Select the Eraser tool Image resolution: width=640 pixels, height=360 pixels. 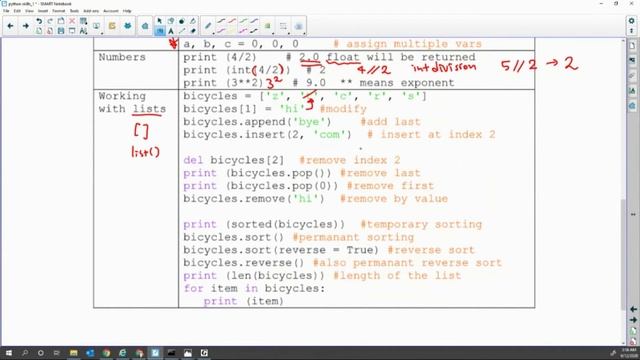(x=193, y=31)
